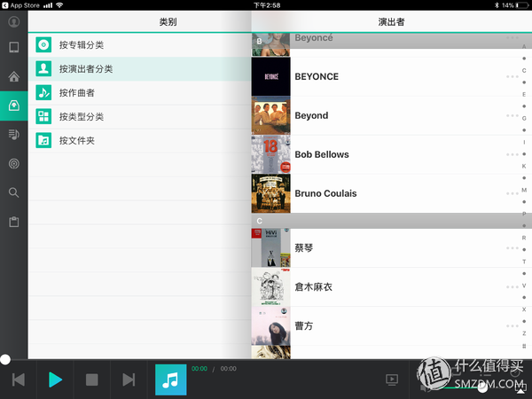This screenshot has height=399, width=532.
Task: Open more options for Bob Bellows row
Action: (x=512, y=154)
